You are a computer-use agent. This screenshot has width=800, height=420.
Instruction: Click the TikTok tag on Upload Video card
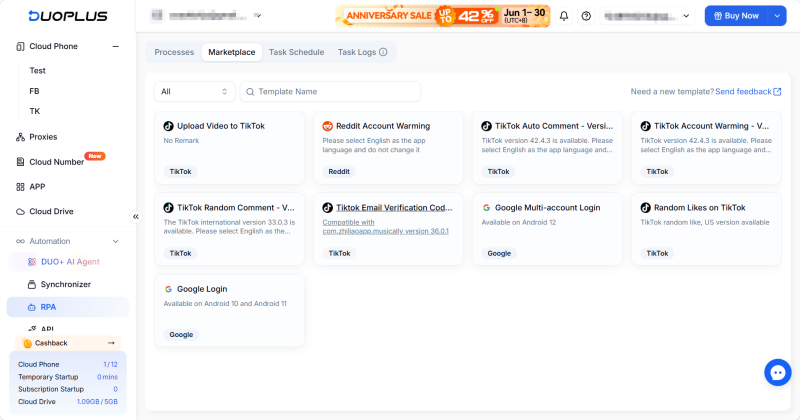tap(181, 171)
